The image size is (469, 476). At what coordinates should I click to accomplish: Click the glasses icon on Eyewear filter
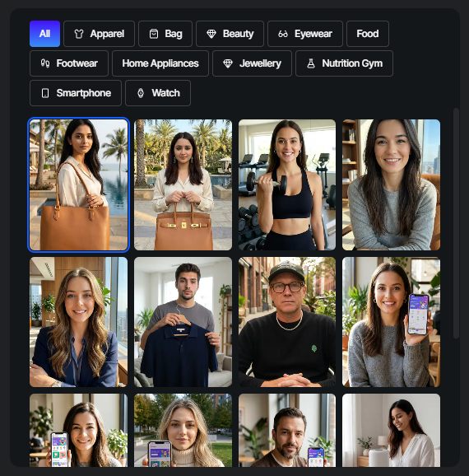[283, 34]
